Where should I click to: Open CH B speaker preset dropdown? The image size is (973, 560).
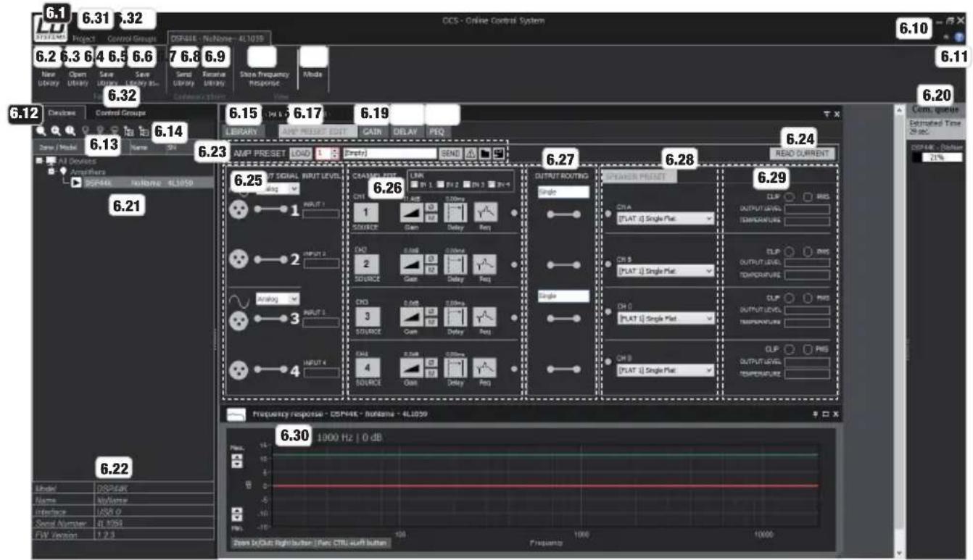point(665,270)
